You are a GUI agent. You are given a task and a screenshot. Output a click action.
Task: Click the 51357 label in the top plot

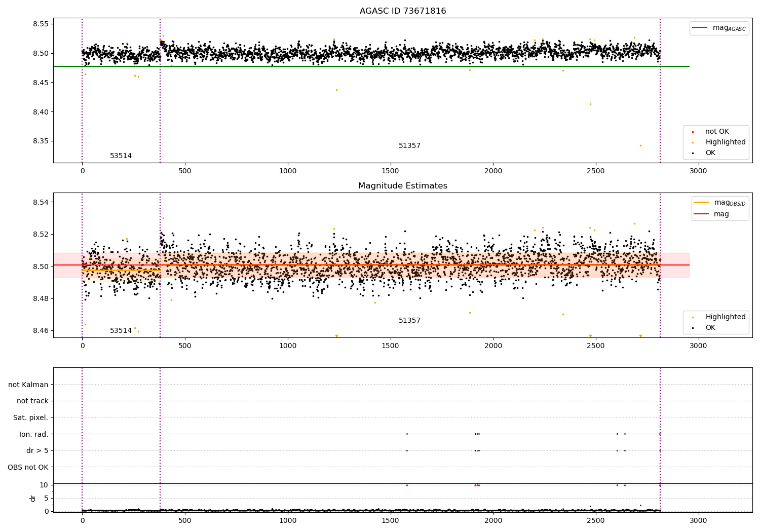pyautogui.click(x=409, y=146)
